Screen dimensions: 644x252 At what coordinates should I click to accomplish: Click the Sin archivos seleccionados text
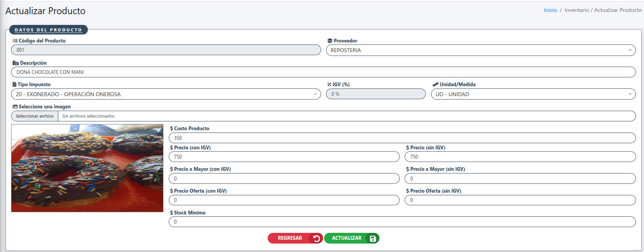tap(88, 116)
